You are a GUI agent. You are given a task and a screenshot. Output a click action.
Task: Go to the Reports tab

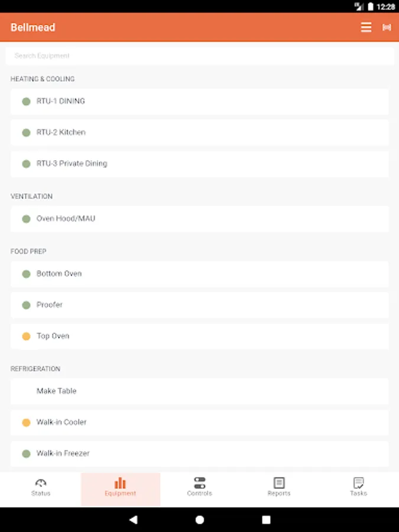point(279,487)
